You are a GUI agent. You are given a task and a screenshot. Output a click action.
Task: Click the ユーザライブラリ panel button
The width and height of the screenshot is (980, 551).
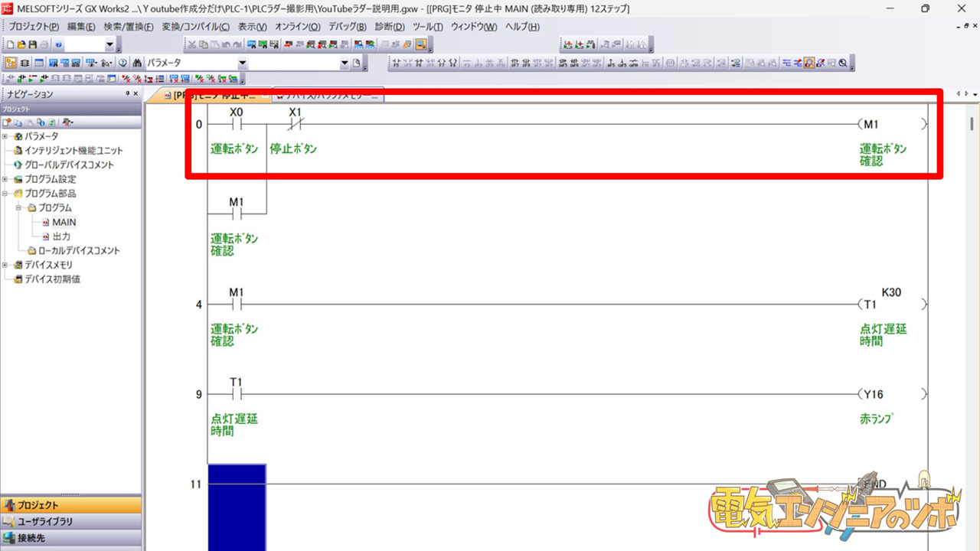[70, 522]
